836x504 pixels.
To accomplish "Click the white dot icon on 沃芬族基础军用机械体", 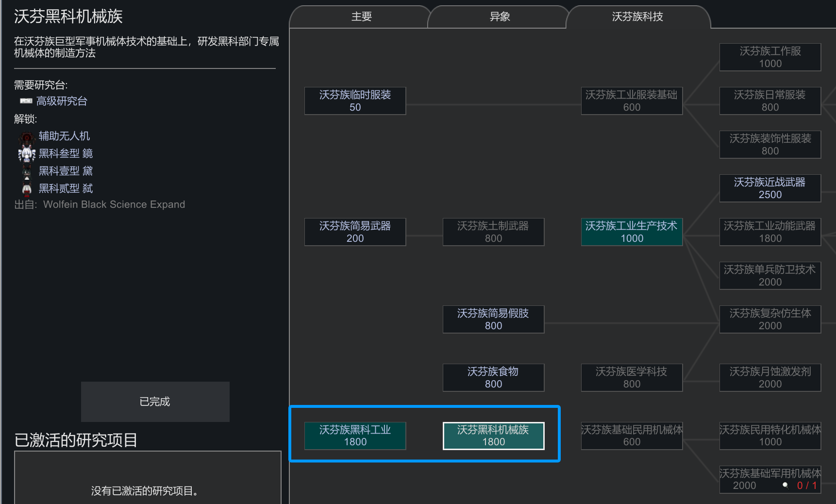I will (x=785, y=485).
